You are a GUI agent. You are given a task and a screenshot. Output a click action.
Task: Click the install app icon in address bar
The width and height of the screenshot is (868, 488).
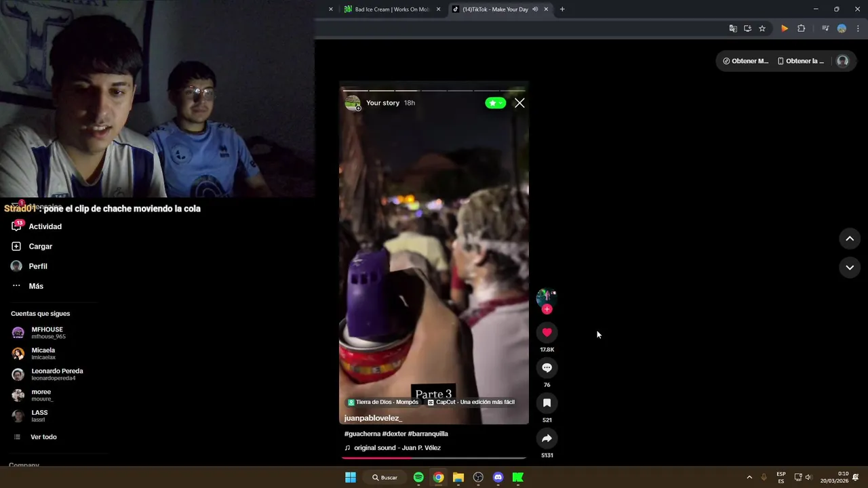point(747,28)
